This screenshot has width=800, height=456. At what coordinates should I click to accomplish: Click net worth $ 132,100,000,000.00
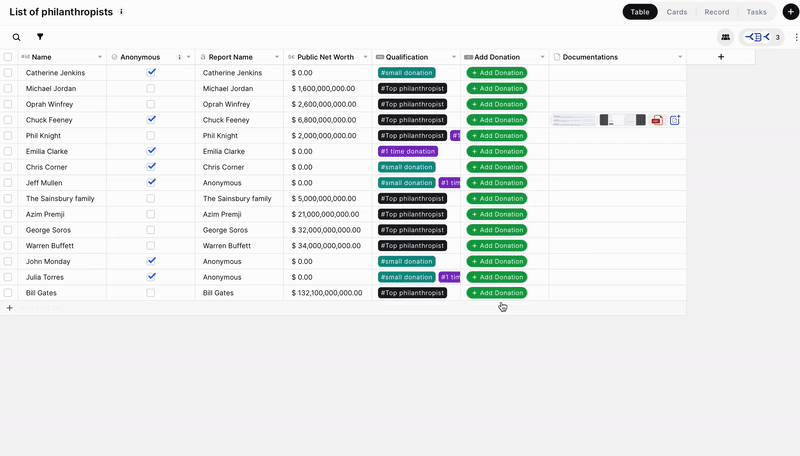click(327, 293)
